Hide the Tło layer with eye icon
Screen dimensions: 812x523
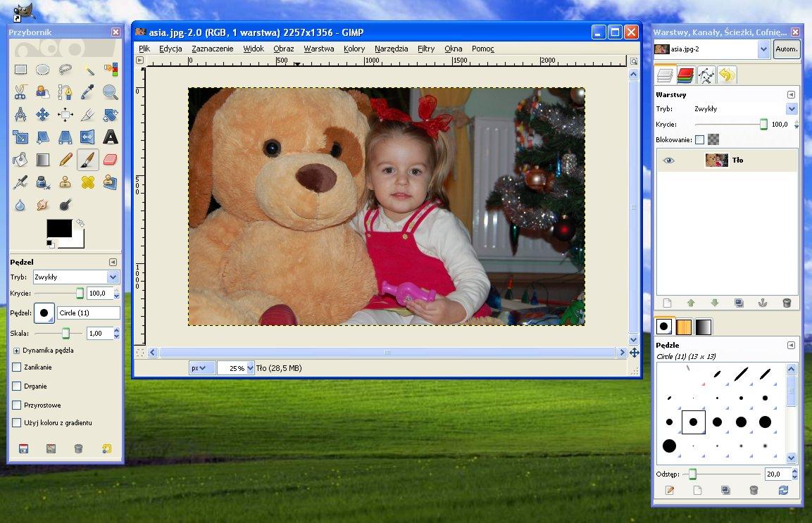(x=668, y=160)
